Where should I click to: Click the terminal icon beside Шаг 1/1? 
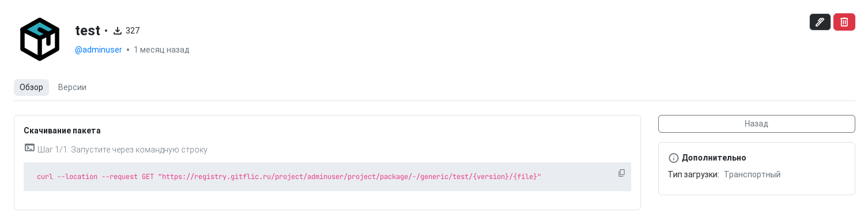[x=29, y=148]
